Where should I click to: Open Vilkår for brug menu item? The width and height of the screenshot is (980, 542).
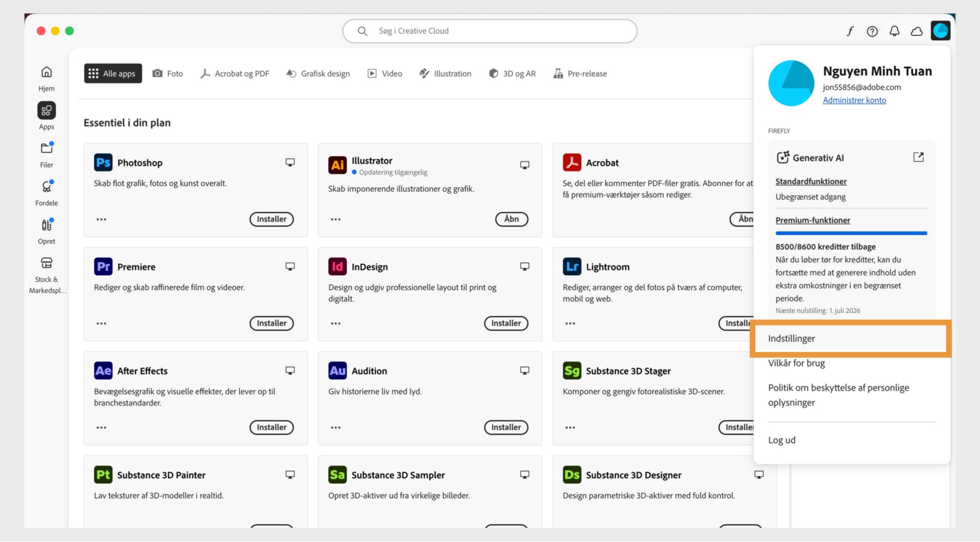(796, 363)
